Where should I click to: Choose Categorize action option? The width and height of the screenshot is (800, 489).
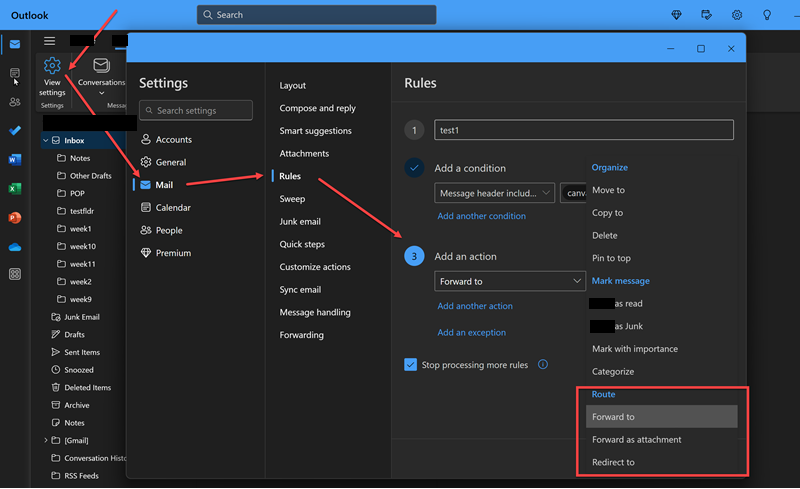pos(662,372)
